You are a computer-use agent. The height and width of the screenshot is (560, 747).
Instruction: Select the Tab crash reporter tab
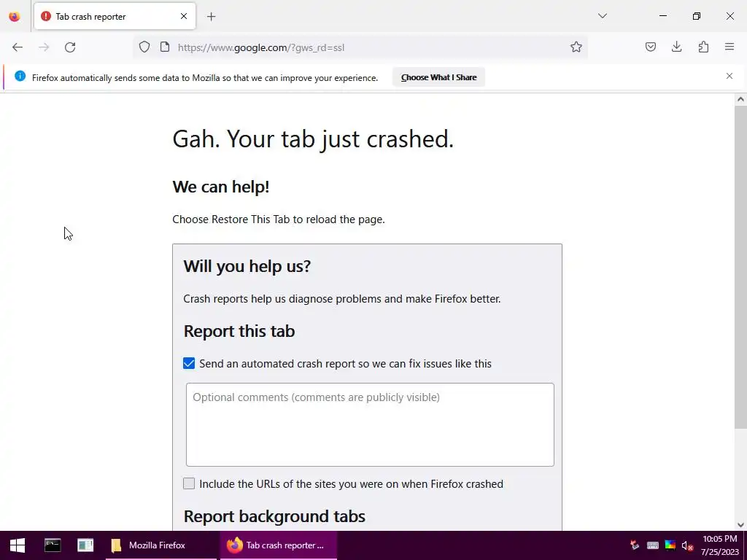pyautogui.click(x=115, y=16)
